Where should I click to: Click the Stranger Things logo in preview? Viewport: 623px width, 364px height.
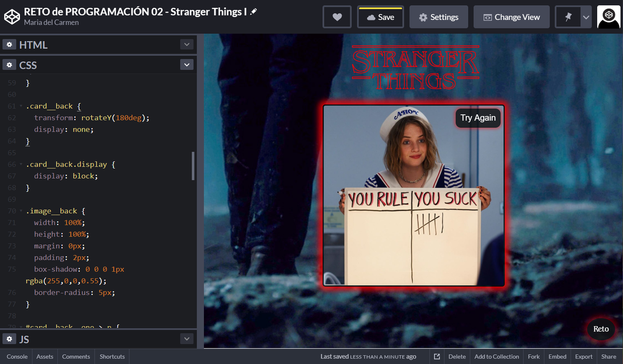[415, 68]
